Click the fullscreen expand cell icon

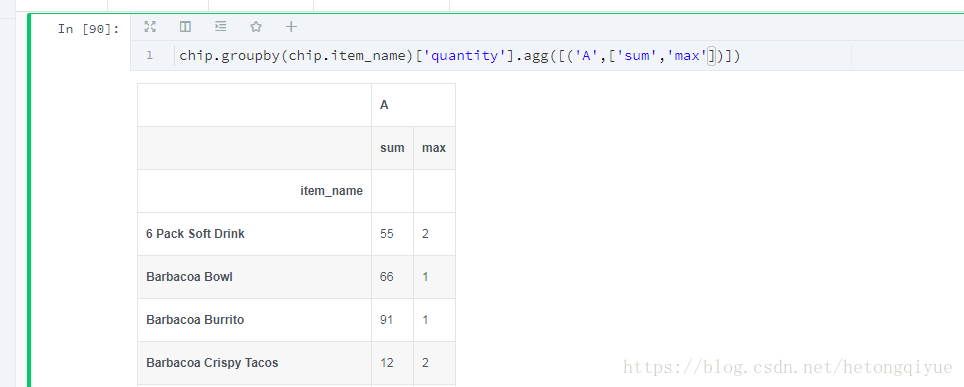(x=150, y=26)
